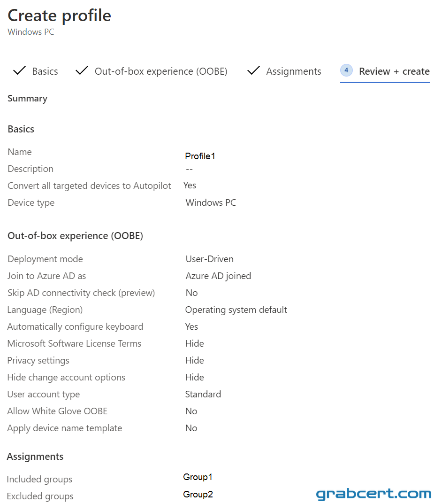Click the Operating system default language value

236,310
